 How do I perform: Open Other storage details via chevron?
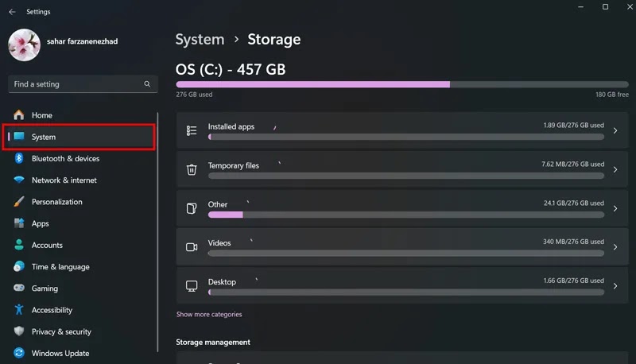pos(615,208)
